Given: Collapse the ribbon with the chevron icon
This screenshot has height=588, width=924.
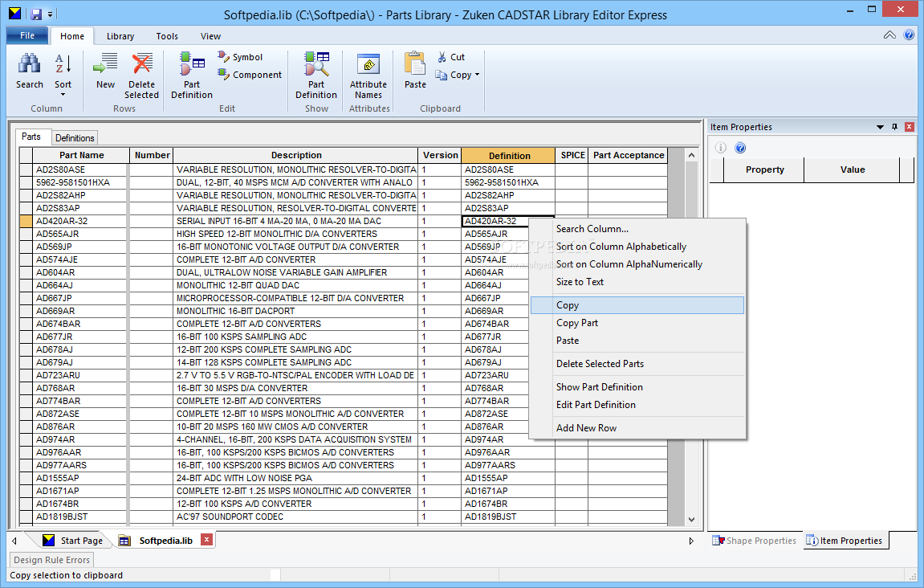Looking at the screenshot, I should pyautogui.click(x=889, y=35).
